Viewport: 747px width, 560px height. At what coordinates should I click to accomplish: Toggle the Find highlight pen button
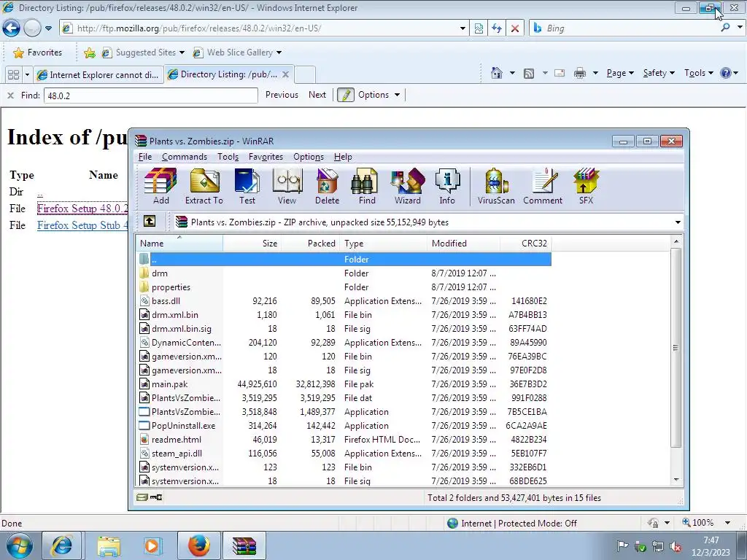coord(346,95)
